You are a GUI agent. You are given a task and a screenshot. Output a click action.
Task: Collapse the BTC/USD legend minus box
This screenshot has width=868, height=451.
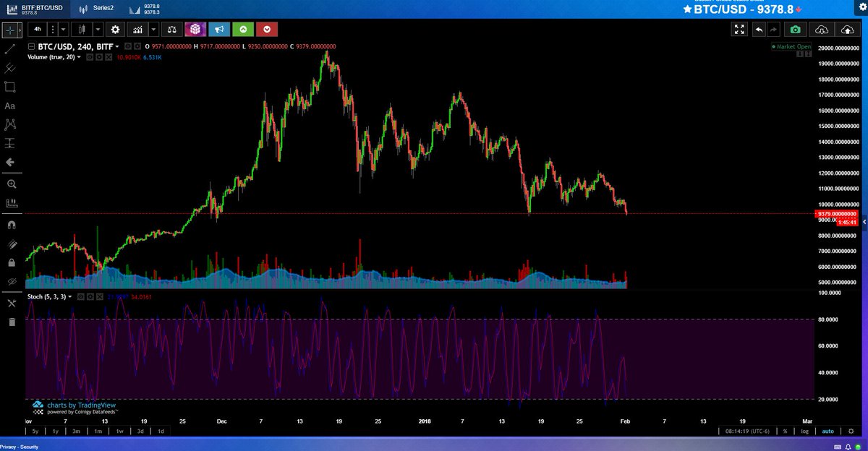pos(31,47)
